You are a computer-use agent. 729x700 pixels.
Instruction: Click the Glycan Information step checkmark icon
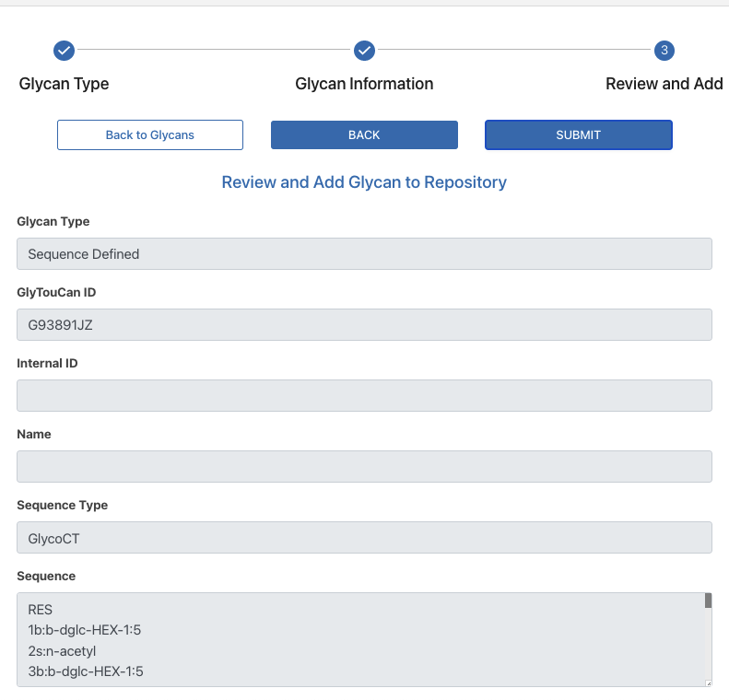(x=364, y=51)
